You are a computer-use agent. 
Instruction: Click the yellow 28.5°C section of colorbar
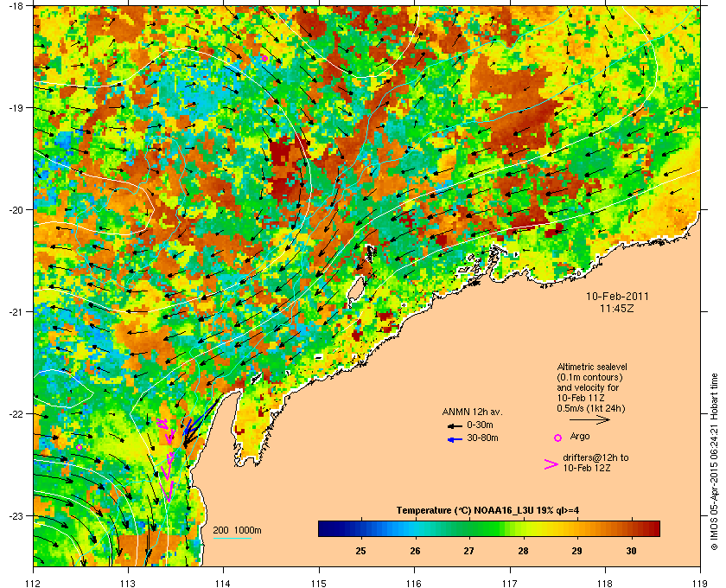pyautogui.click(x=550, y=528)
